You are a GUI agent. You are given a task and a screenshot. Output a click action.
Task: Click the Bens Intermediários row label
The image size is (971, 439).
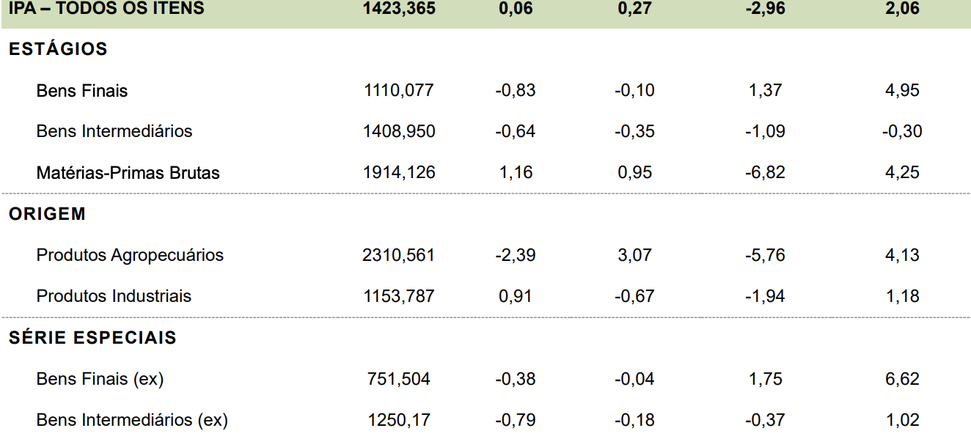[115, 131]
